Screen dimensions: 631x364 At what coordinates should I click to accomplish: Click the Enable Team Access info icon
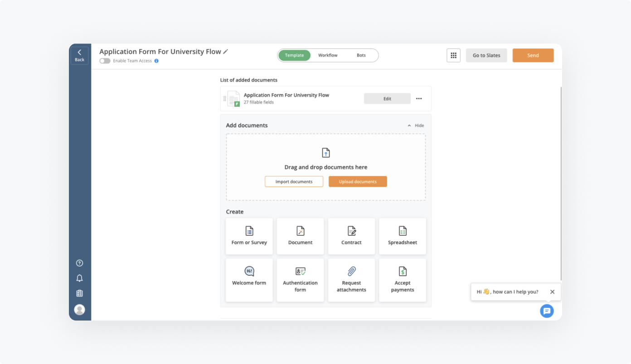[x=156, y=61]
